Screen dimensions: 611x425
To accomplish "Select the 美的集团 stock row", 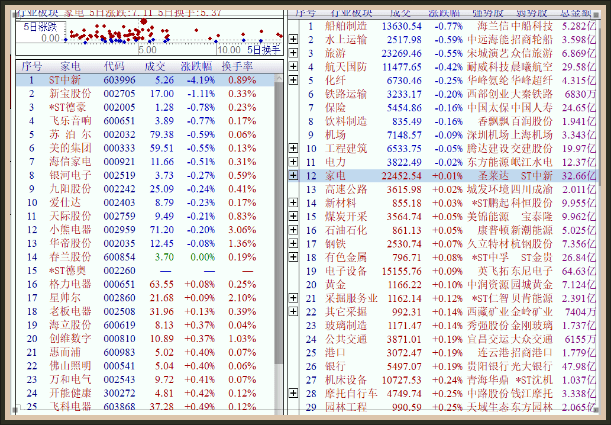I will [x=145, y=148].
